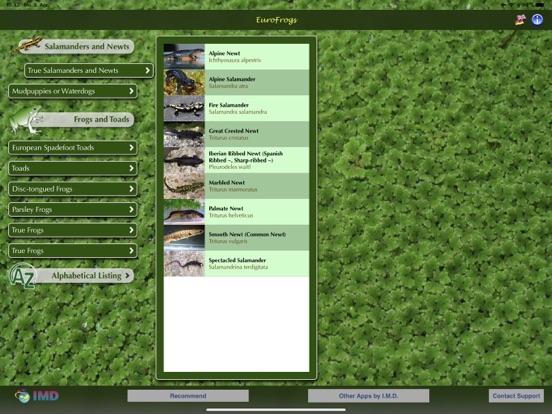Tap the language flag icon
The image size is (552, 414).
pos(520,20)
